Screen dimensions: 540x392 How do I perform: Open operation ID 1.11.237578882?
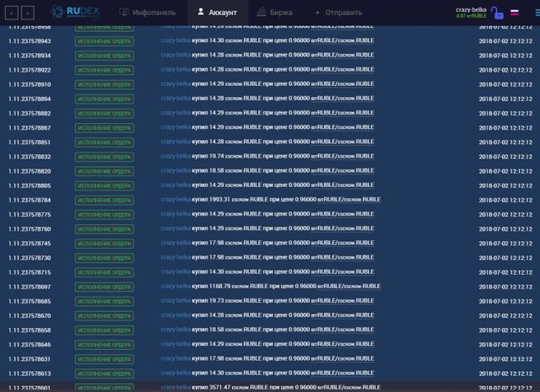point(30,114)
